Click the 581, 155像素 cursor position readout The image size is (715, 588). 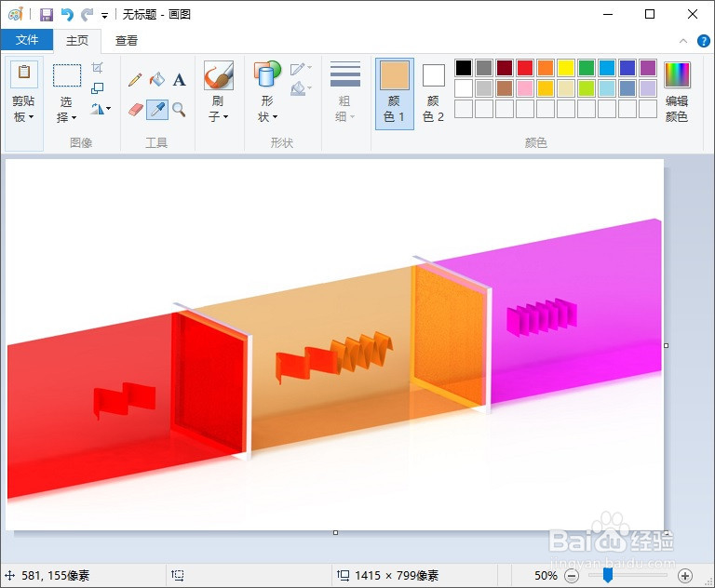55,576
